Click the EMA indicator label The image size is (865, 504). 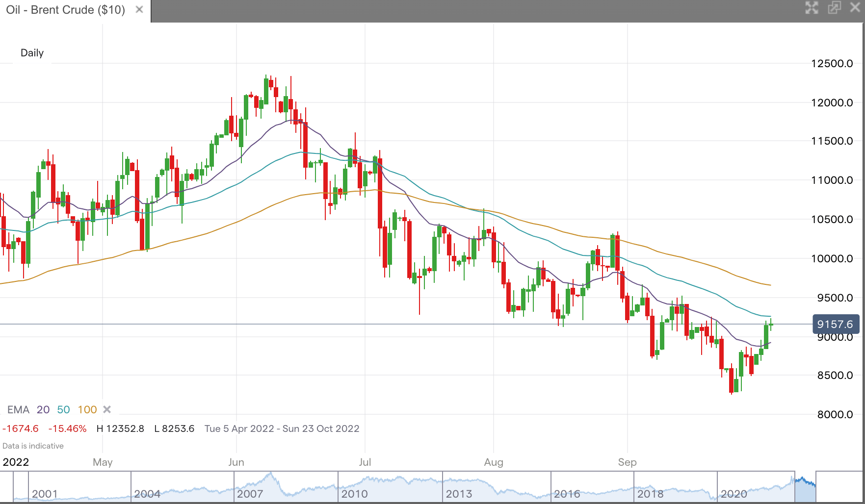point(18,410)
